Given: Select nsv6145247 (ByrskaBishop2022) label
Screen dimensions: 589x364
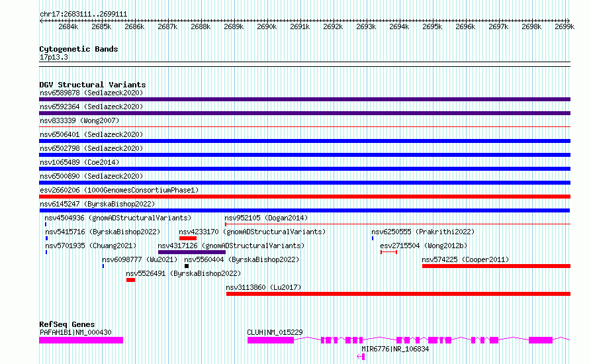Looking at the screenshot, I should 97,204.
